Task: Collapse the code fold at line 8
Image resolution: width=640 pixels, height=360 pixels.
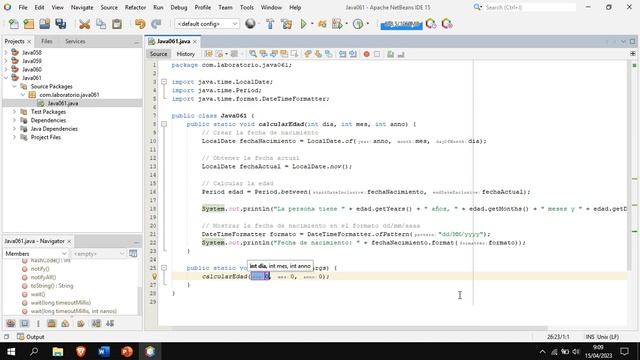Action: coord(164,124)
